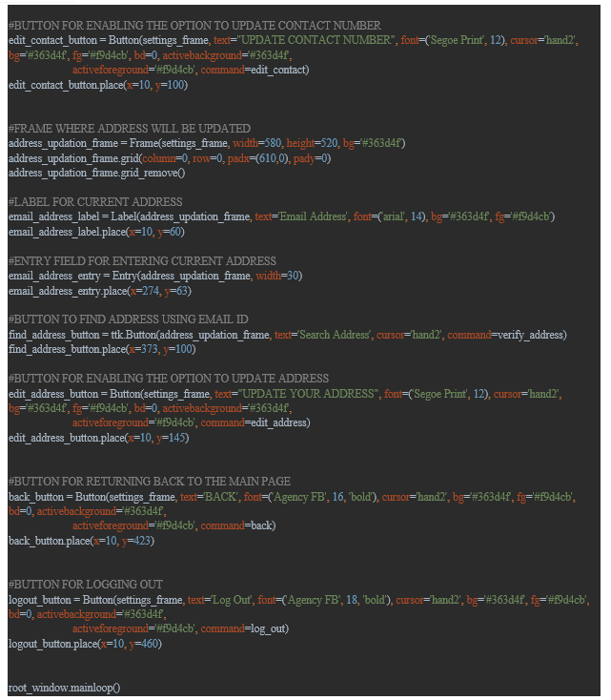
Task: Click comment '#BUTTON FOR LOGGING OUT'
Action: point(86,585)
